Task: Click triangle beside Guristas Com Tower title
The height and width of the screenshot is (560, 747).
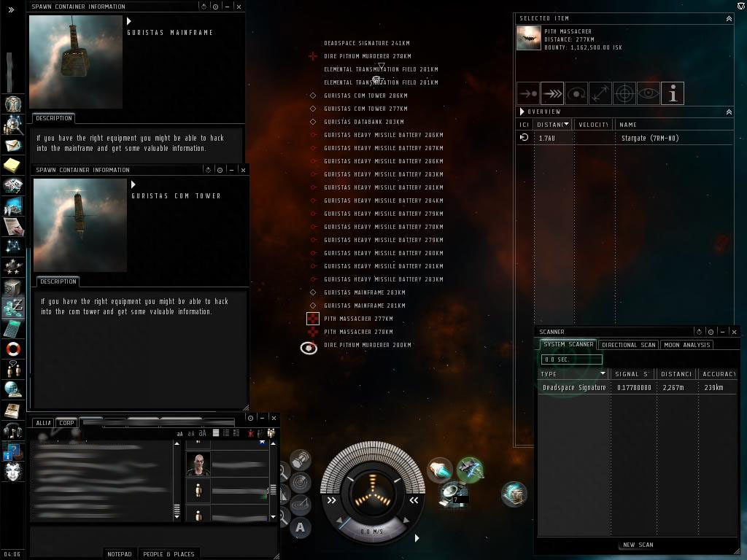Action: click(x=133, y=184)
